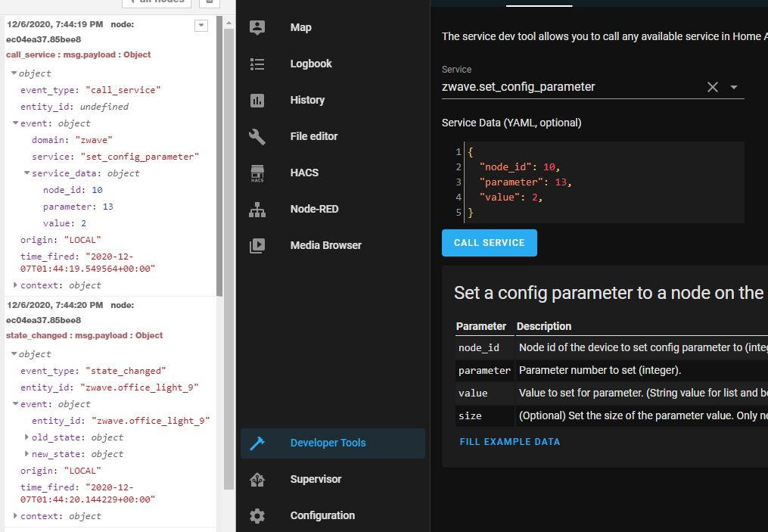Select the event_type: "call_service" row

tap(91, 90)
